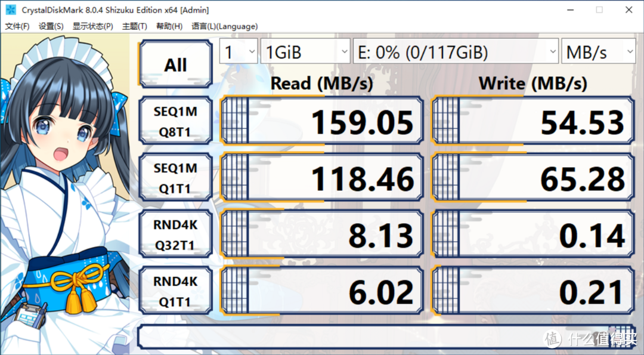Expand the 1GiB test size dropdown
644x355 pixels.
click(x=305, y=51)
